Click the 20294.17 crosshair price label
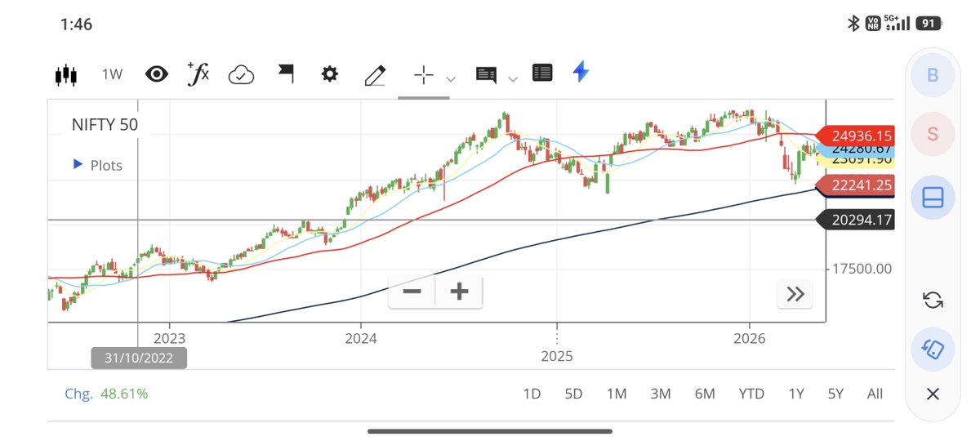This screenshot has width=980, height=441. pos(856,220)
